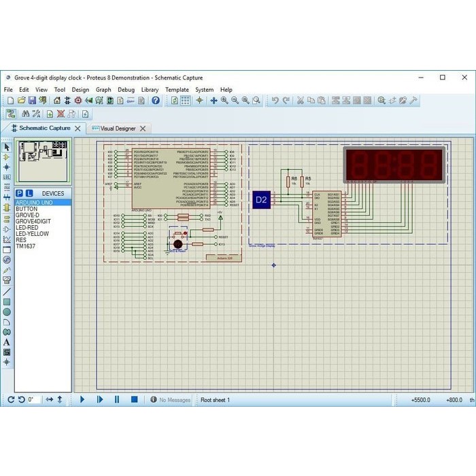Select the Wire label mode tool
Viewport: 476px width, 476px height.
coord(7,177)
